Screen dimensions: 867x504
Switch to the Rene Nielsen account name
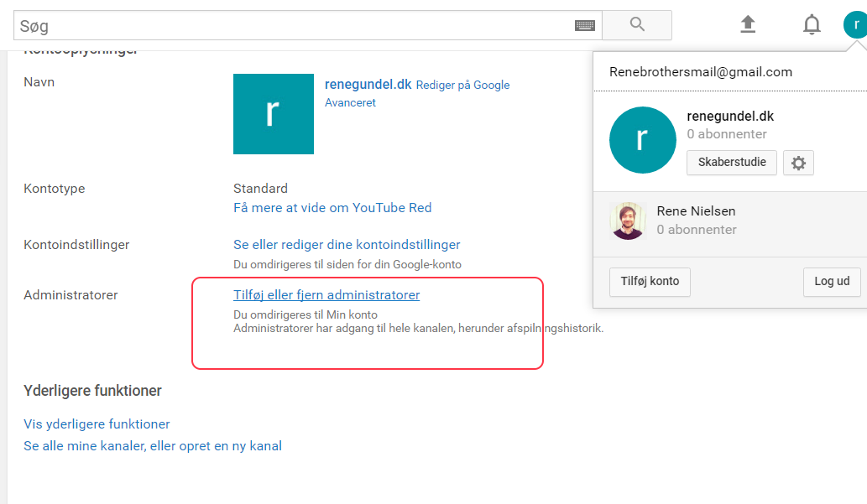(696, 211)
